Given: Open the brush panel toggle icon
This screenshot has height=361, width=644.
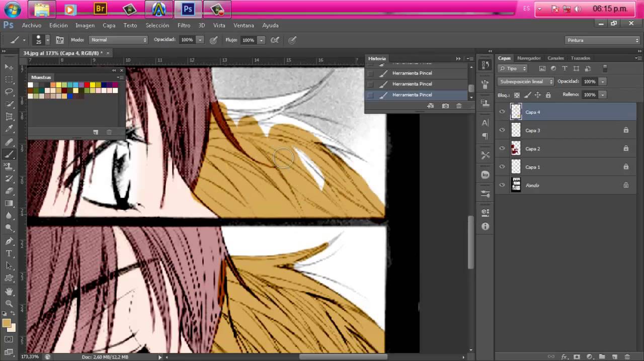Looking at the screenshot, I should 60,40.
